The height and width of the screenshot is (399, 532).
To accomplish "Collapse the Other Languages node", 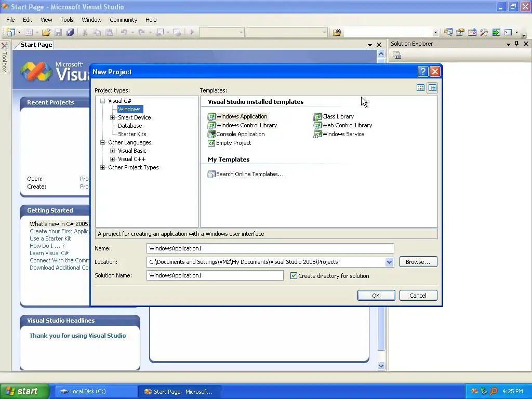I will (x=102, y=142).
